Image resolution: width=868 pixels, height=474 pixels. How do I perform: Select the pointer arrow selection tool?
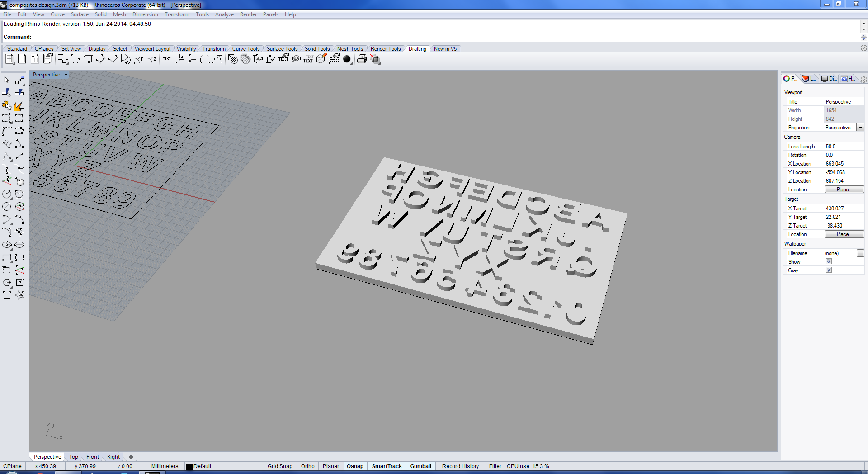pyautogui.click(x=7, y=80)
